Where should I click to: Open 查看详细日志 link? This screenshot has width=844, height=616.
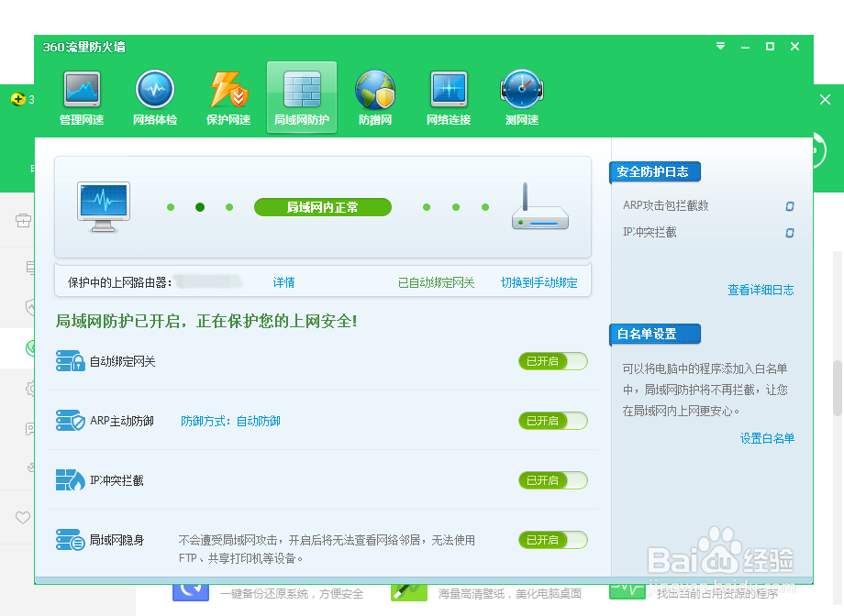(761, 290)
